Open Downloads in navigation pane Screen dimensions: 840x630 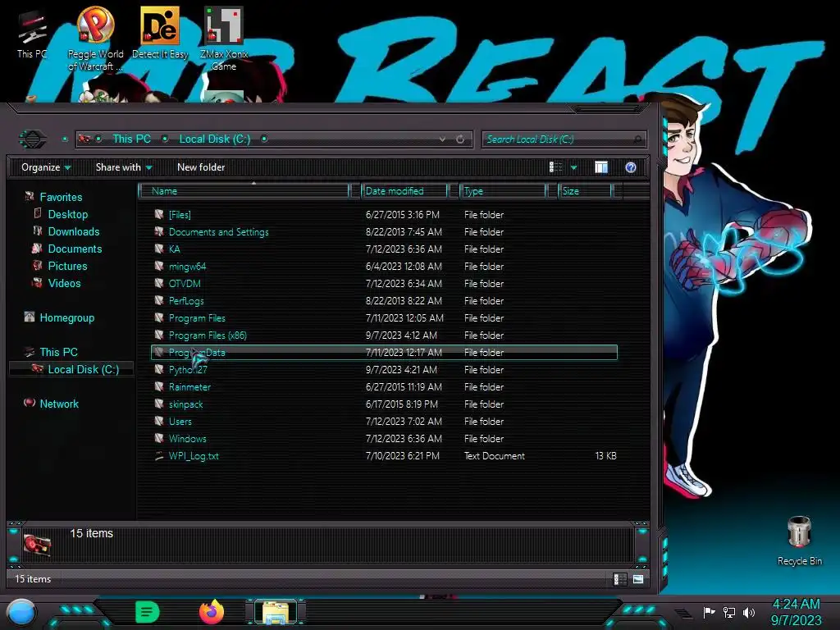click(x=73, y=231)
